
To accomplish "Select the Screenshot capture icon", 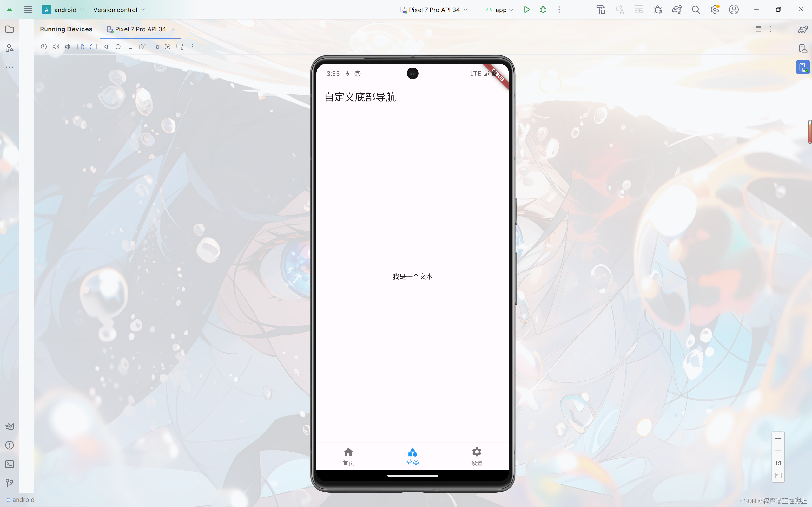I will click(x=143, y=47).
